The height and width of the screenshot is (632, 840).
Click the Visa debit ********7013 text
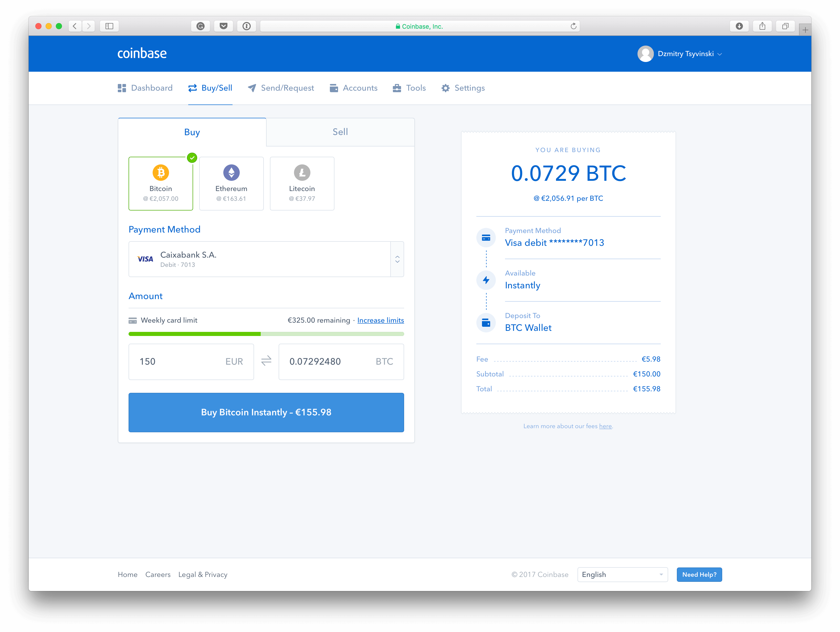554,243
